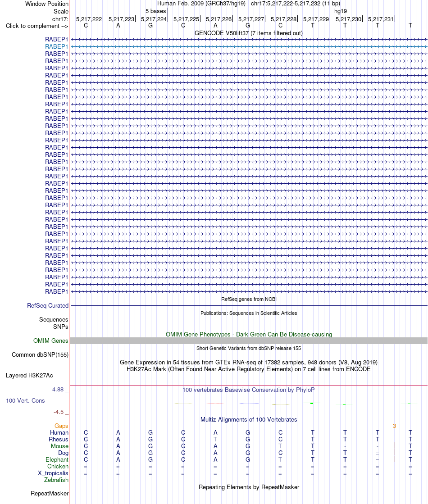Select the Chicken alignment row label
This screenshot has height=504, width=428.
(58, 467)
